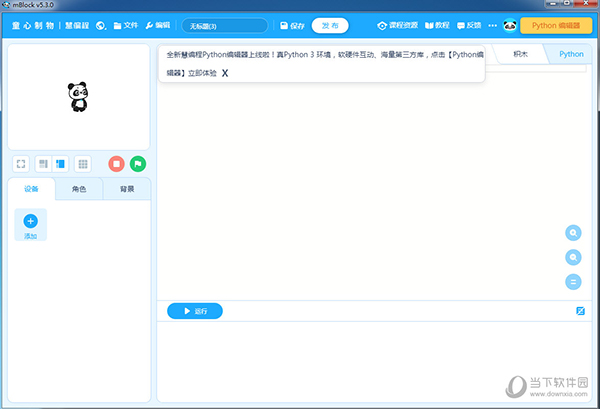Launch the Python 编辑器 button
This screenshot has height=409, width=600.
pos(556,26)
